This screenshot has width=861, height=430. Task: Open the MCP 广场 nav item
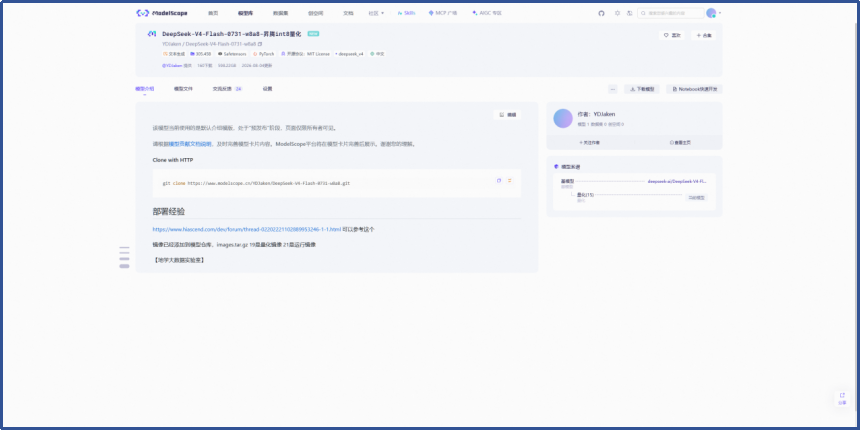pyautogui.click(x=443, y=13)
